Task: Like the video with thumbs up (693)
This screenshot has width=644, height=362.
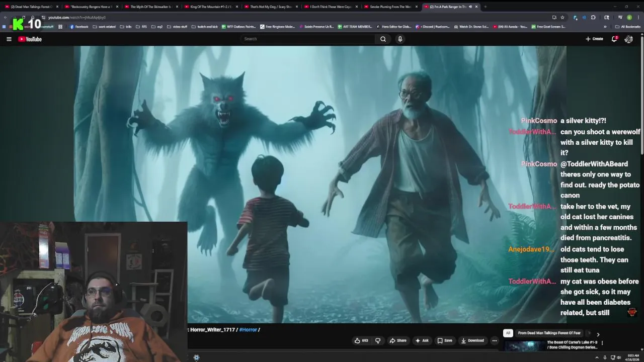Action: 361,340
